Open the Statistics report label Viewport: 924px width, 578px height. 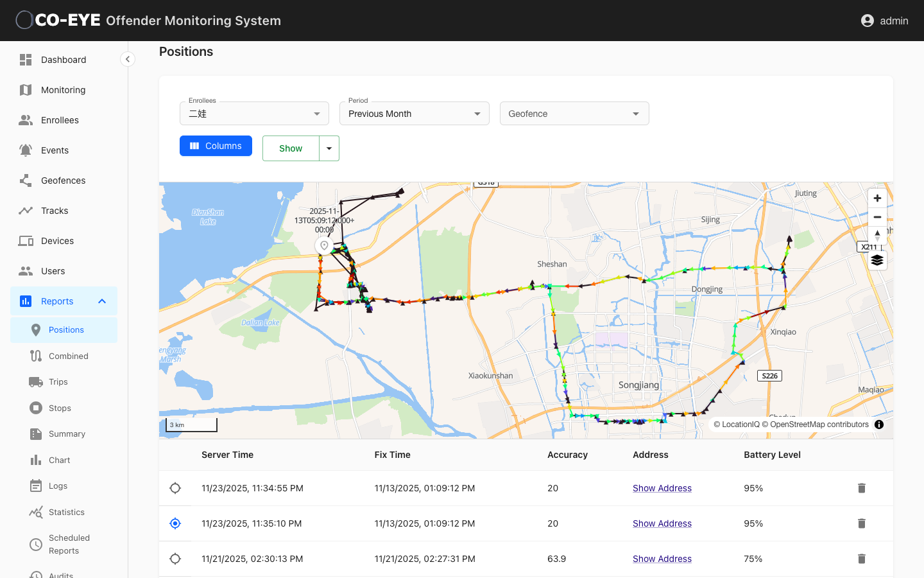(x=67, y=512)
